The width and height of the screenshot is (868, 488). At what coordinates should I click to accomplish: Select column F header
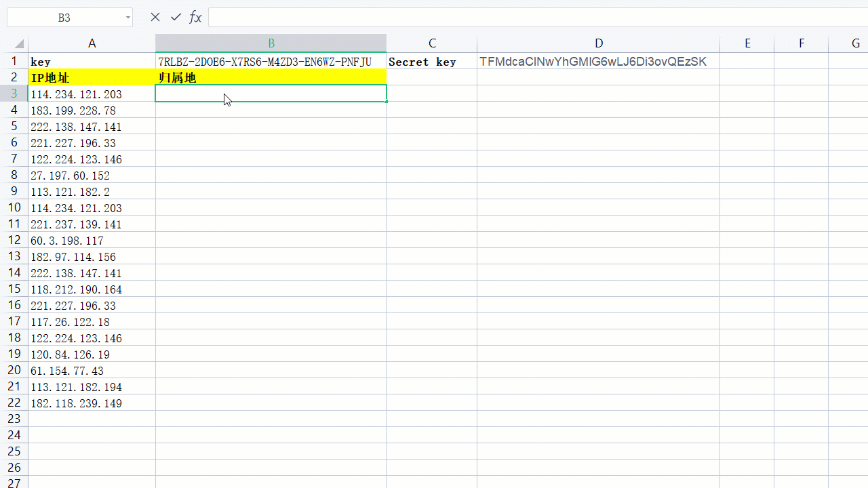[x=802, y=43]
